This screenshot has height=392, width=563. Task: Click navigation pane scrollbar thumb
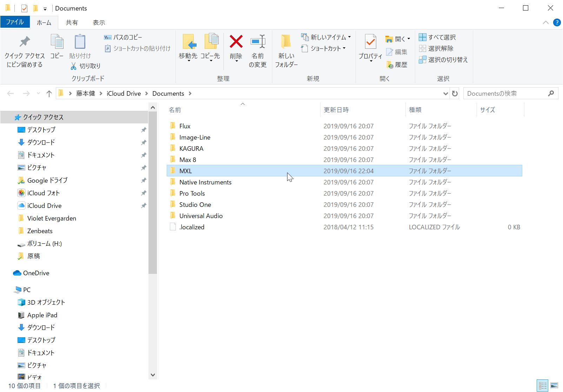(x=153, y=193)
